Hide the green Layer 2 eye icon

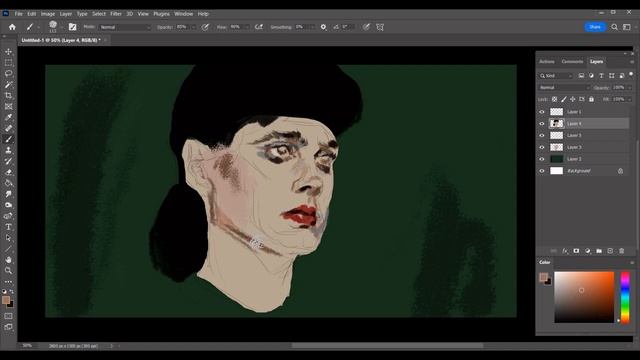point(542,159)
